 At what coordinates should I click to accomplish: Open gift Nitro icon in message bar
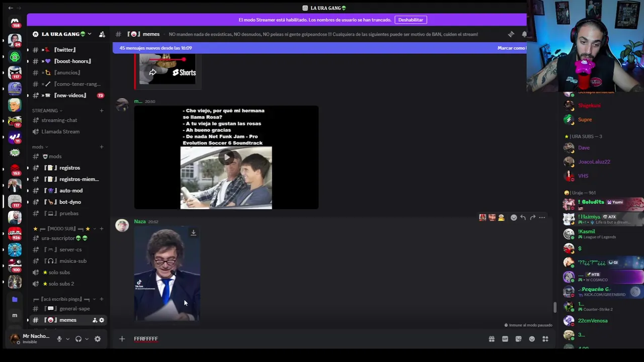tap(492, 339)
